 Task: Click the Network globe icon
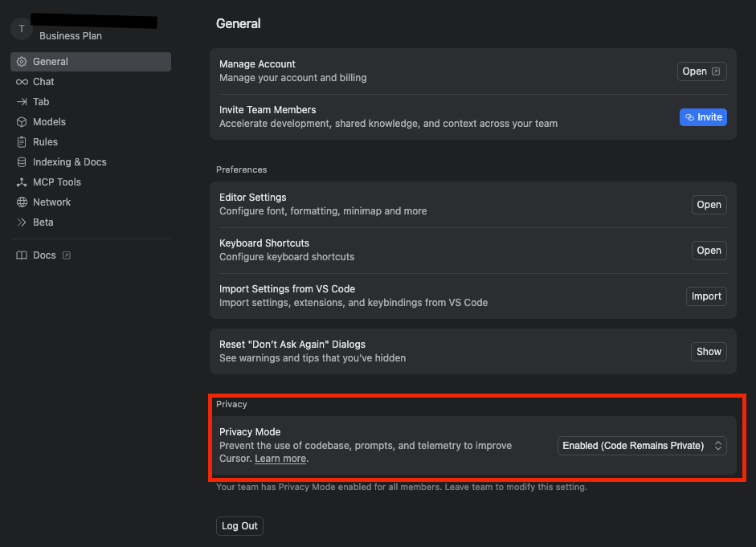(22, 202)
